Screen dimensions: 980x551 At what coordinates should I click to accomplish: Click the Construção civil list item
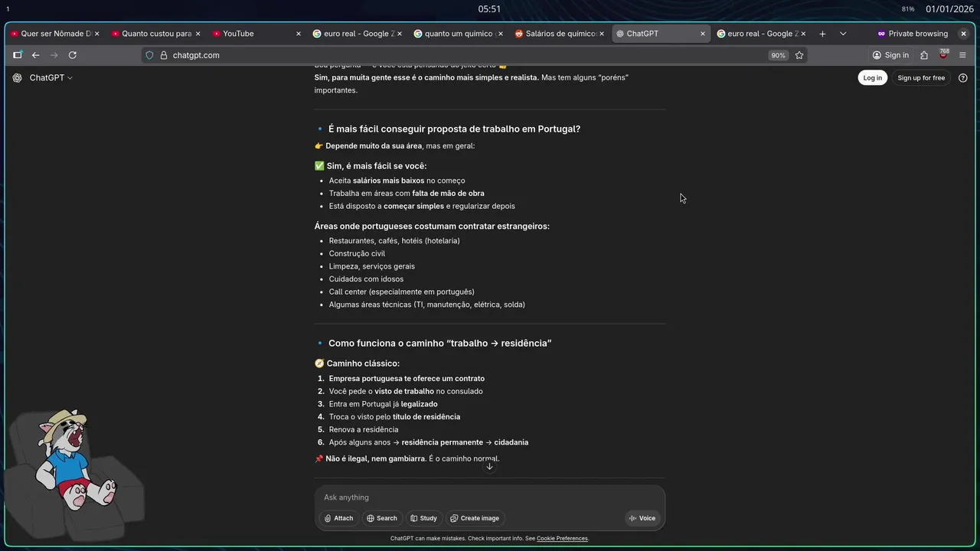point(357,253)
